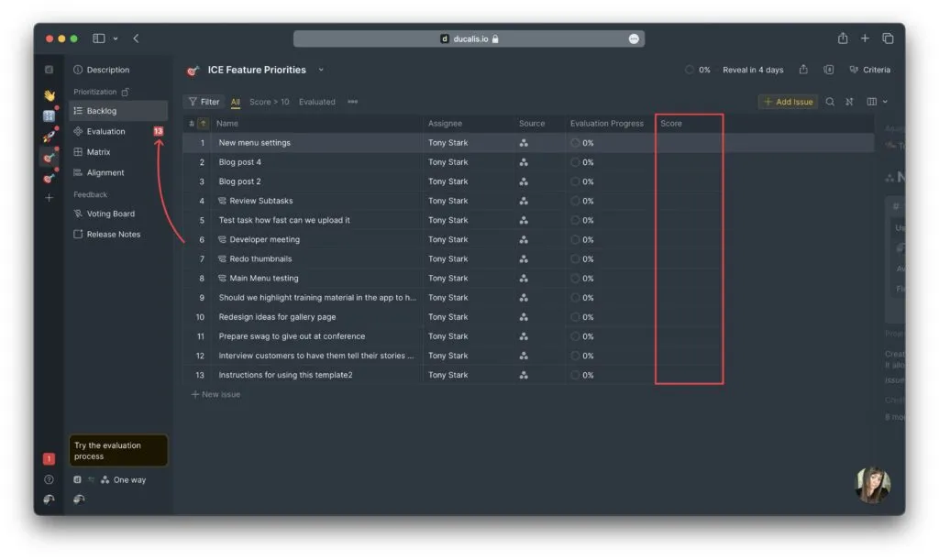Click the 0% progress indicator in the header
This screenshot has height=560, width=939.
698,70
